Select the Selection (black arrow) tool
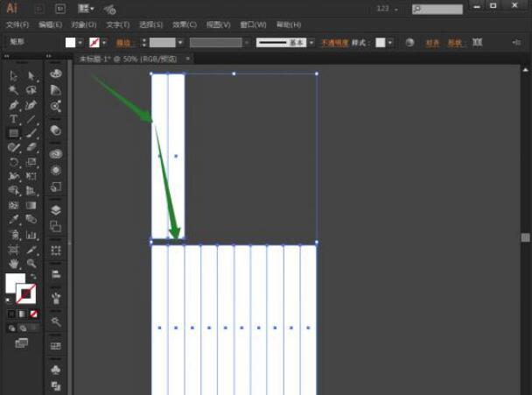Viewport: 532px width, 395px height. coord(13,75)
